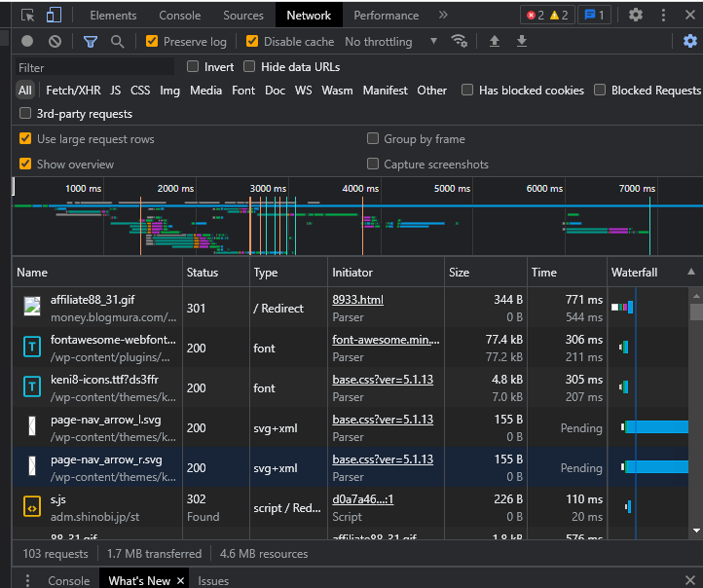Viewport: 703px width, 588px height.
Task: Uncheck Show overview checkbox
Action: (25, 164)
